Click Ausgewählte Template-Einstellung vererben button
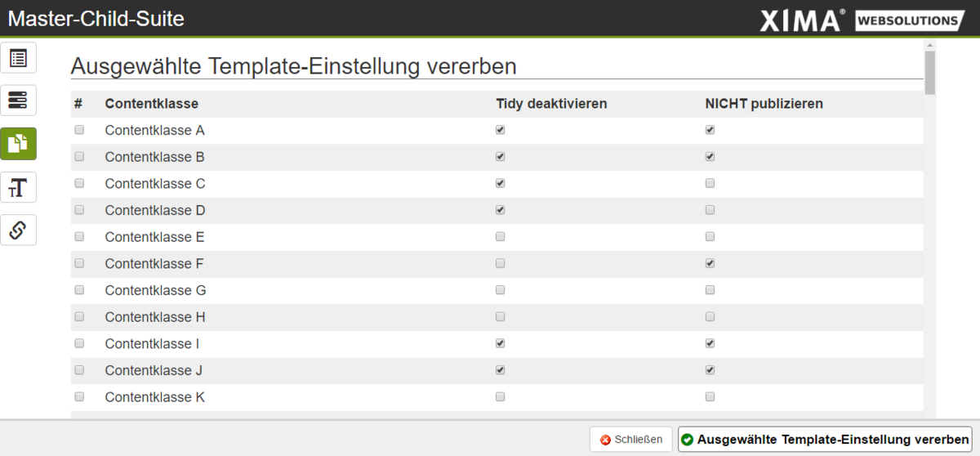980x456 pixels. 825,439
